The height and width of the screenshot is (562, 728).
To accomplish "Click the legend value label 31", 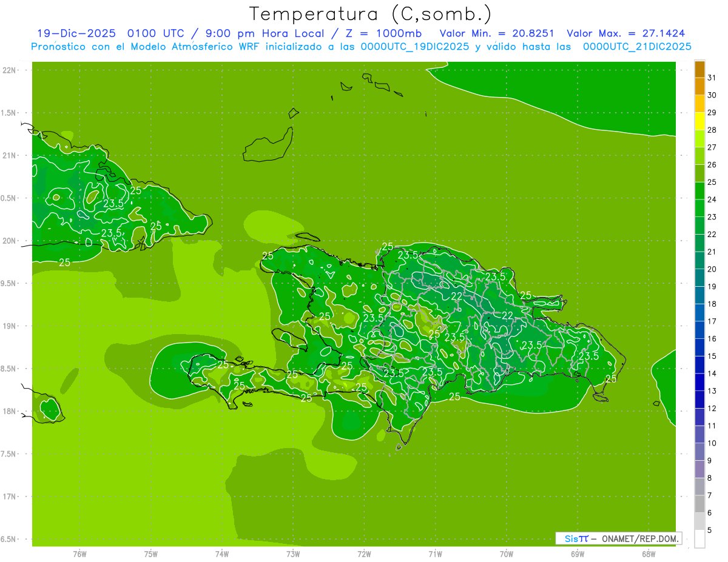I will 712,78.
